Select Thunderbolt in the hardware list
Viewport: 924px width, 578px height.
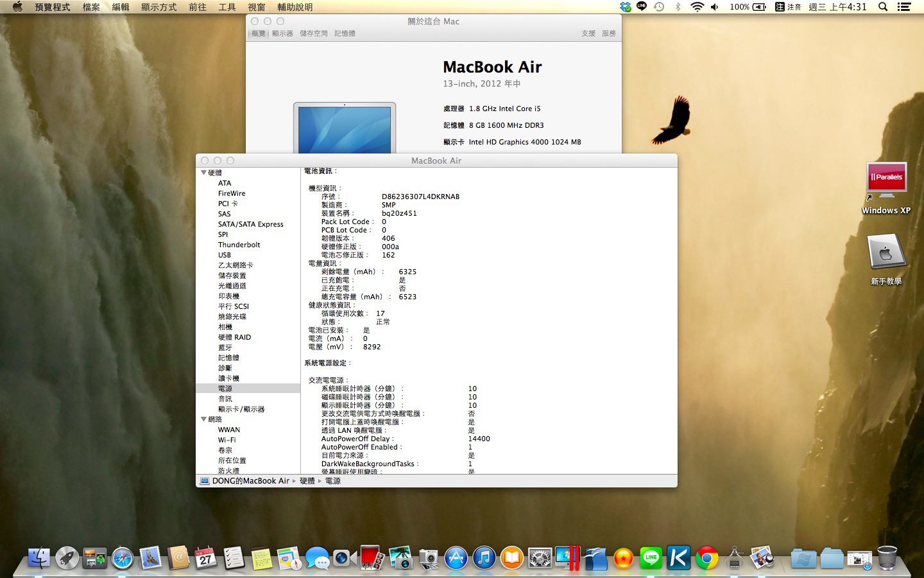tap(239, 245)
